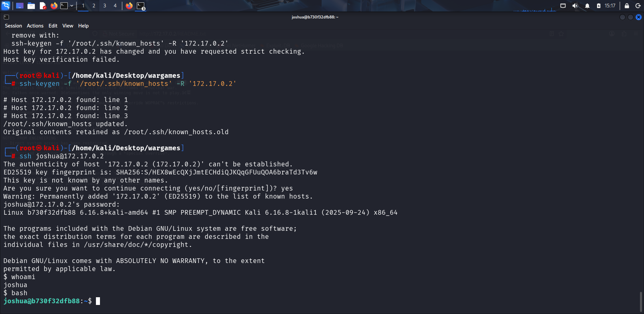644x314 pixels.
Task: Open the Kali applications menu
Action: click(6, 6)
